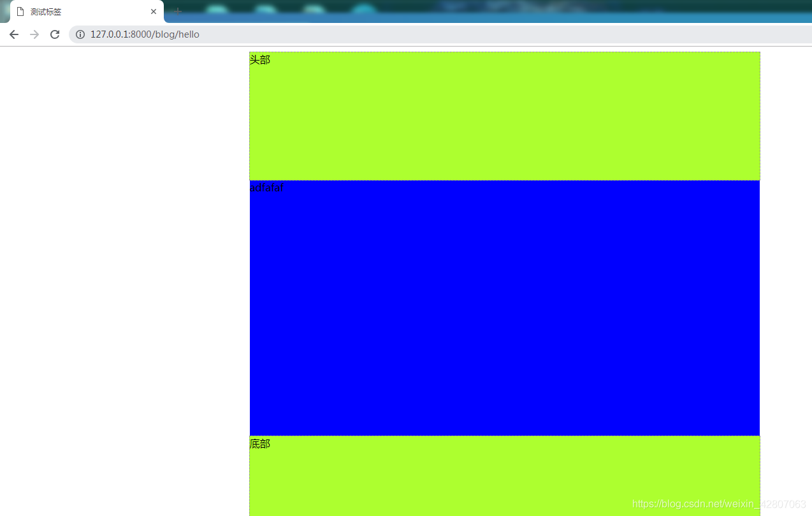Reload the current page

[55, 34]
